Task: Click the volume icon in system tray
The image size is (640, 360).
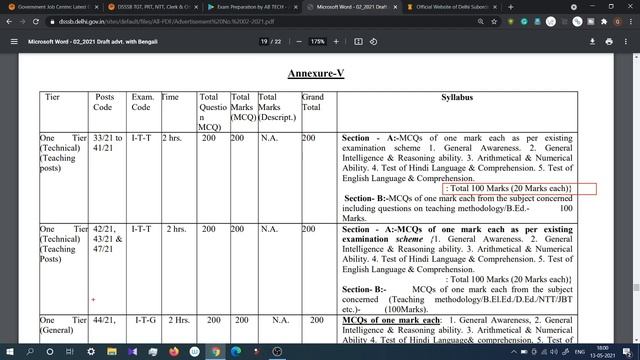Action: click(553, 351)
